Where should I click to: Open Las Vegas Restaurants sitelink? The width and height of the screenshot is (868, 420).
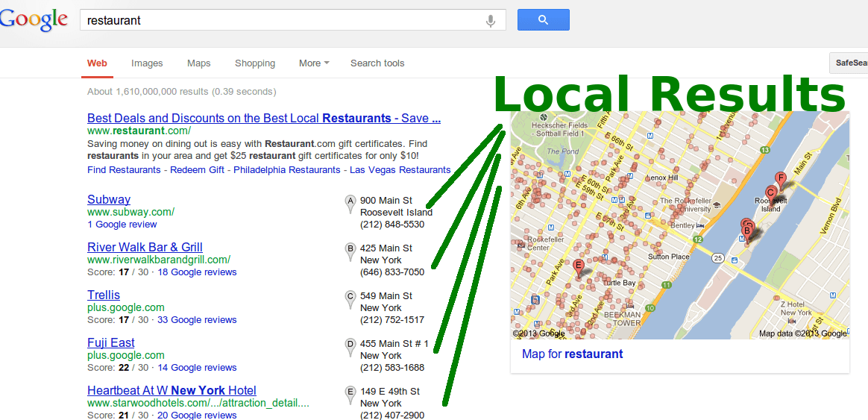coord(400,169)
